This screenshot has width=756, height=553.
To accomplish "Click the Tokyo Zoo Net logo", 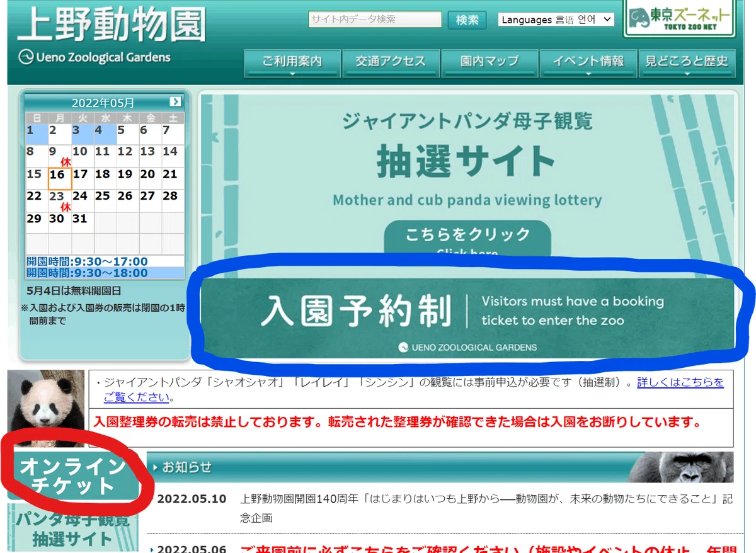I will [x=680, y=19].
